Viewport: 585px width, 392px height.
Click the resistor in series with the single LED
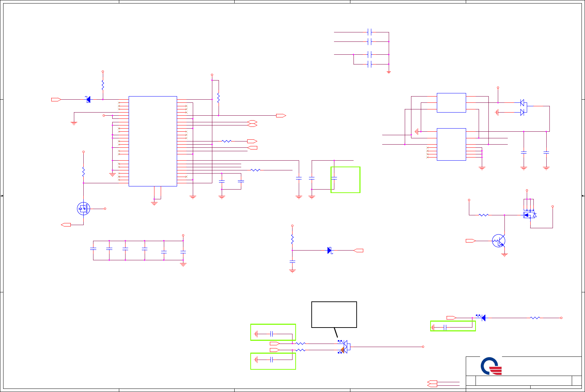535,318
